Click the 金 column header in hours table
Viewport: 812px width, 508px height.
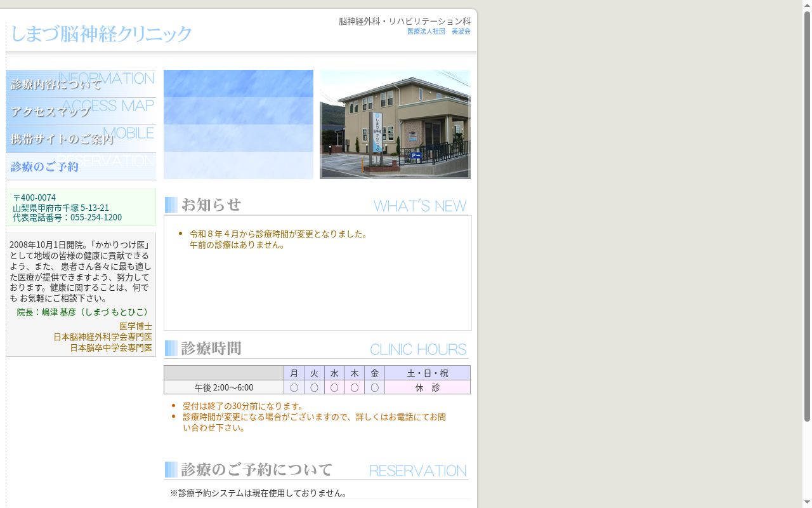click(375, 373)
